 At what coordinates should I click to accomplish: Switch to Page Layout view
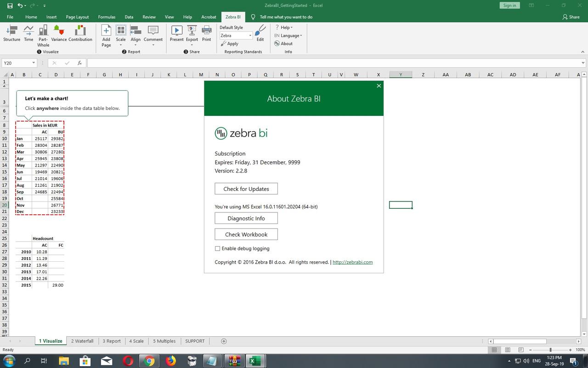tap(508, 350)
